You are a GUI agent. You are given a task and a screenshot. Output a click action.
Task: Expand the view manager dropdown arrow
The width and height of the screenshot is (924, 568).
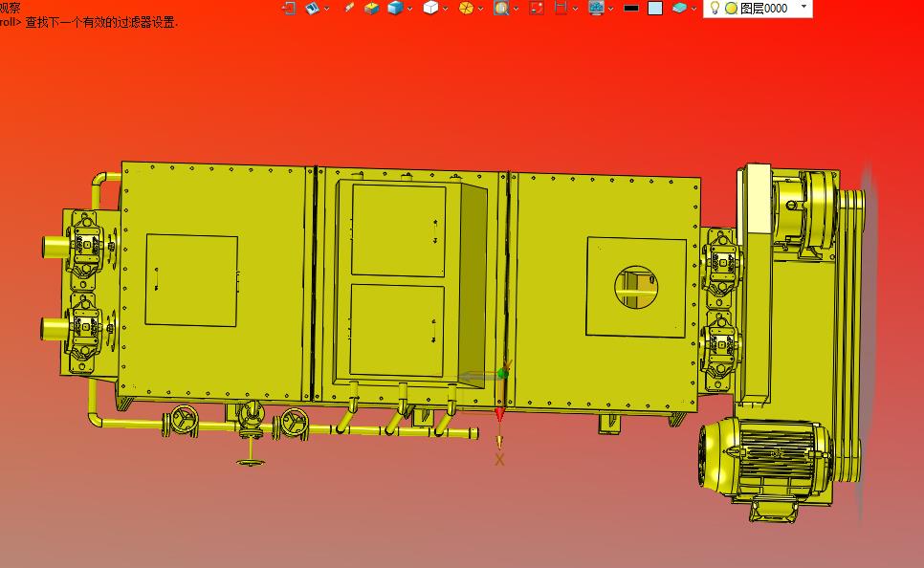327,9
